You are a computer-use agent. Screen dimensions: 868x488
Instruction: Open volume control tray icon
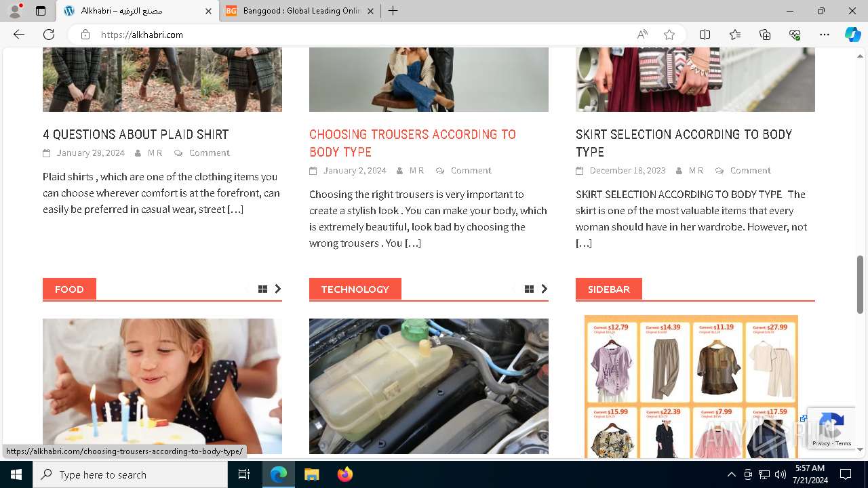[x=780, y=474]
